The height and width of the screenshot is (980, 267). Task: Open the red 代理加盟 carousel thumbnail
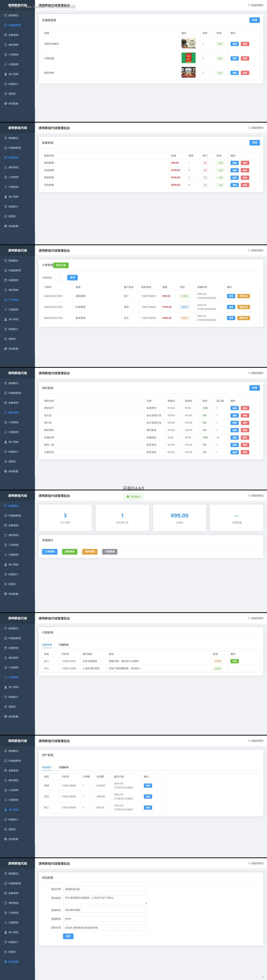click(188, 58)
